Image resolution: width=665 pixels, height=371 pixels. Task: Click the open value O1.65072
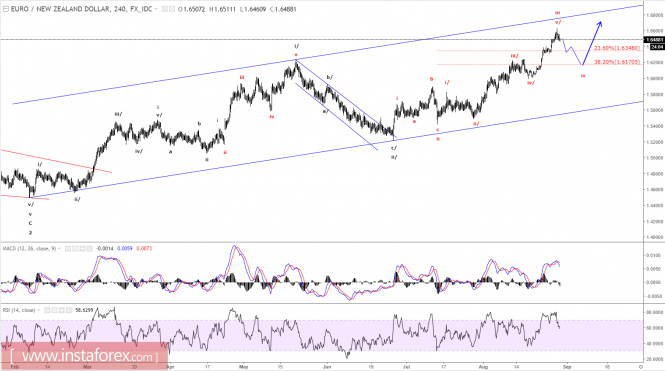tap(192, 9)
